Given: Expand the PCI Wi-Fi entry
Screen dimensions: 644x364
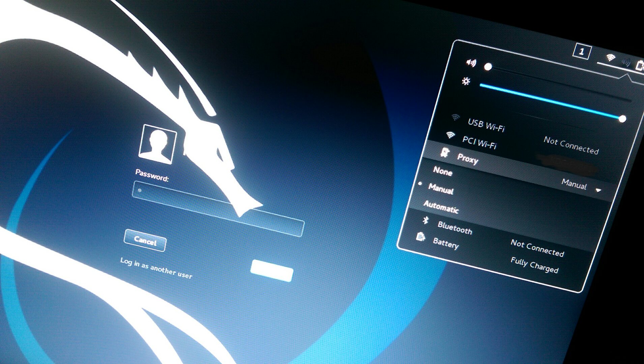Looking at the screenshot, I should coord(479,142).
